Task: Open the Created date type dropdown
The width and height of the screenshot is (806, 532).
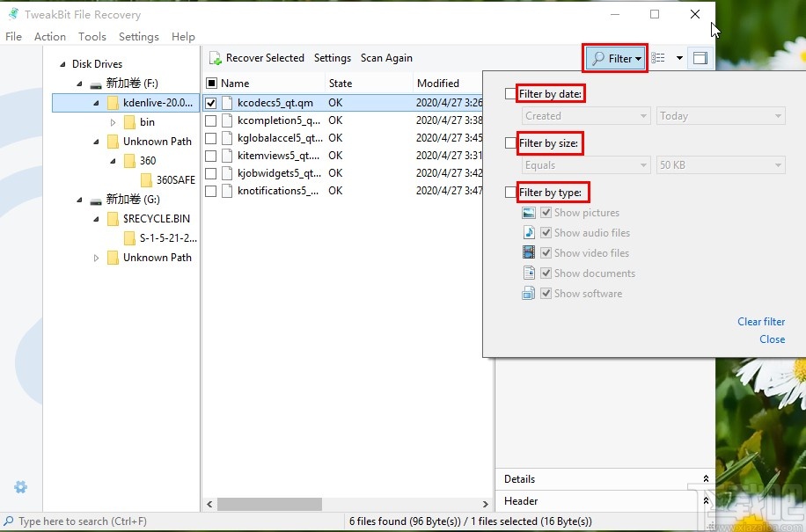Action: 586,116
